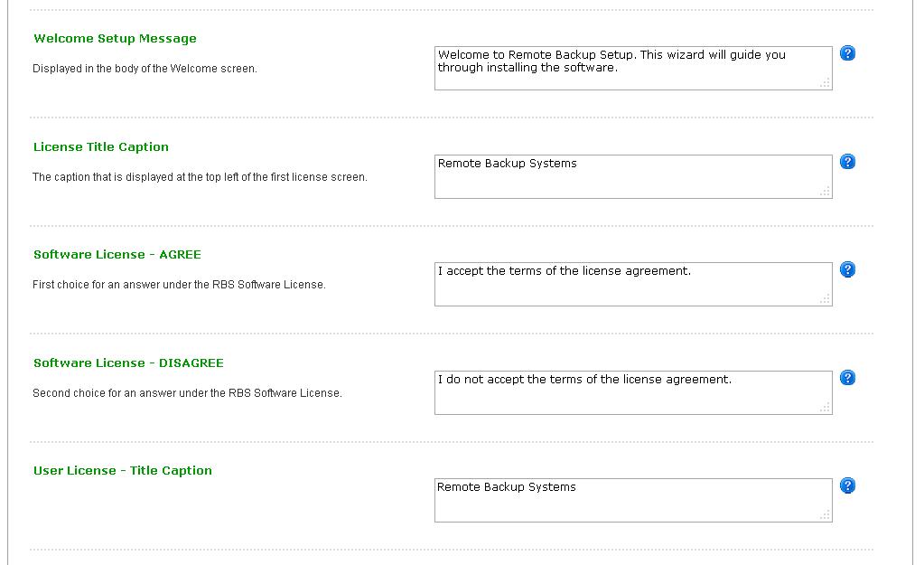Click the 'I accept the terms' text field
Viewport: 924px width, 565px height.
(x=632, y=284)
